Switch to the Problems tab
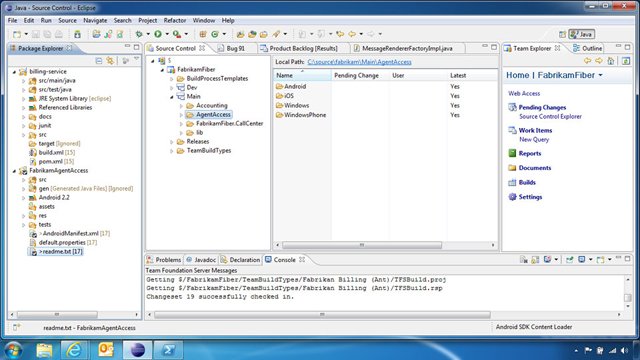Image resolution: width=640 pixels, height=360 pixels. [x=164, y=260]
